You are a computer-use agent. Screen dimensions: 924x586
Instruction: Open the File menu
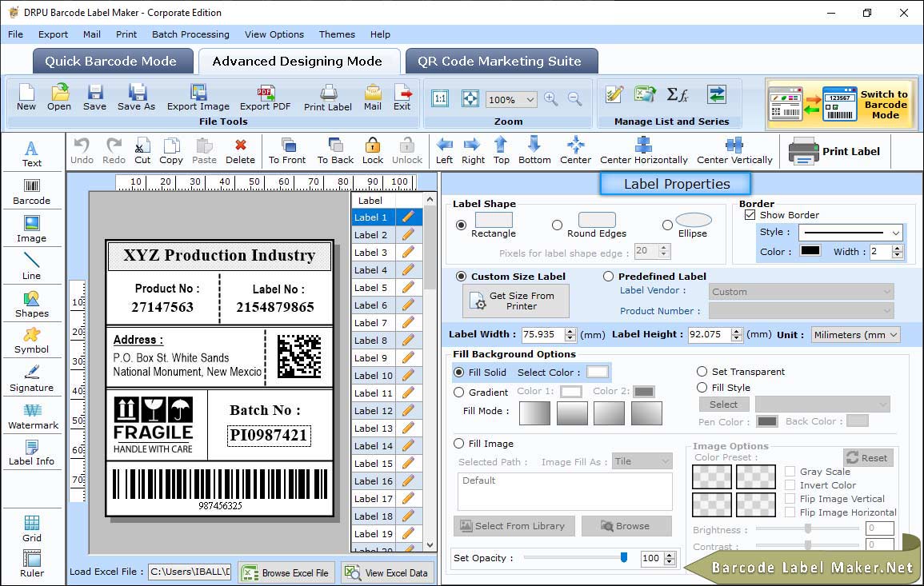click(x=15, y=34)
